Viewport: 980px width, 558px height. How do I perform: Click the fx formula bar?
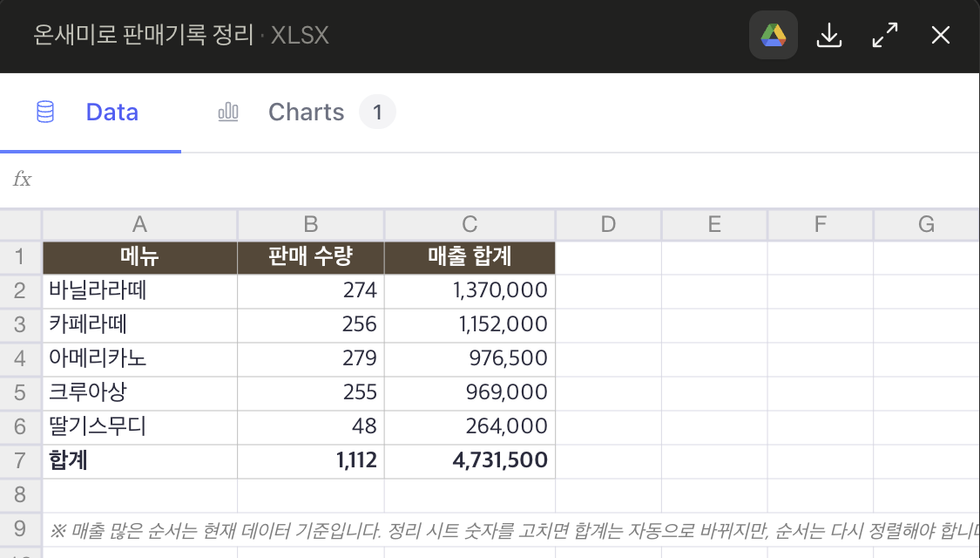pos(490,180)
